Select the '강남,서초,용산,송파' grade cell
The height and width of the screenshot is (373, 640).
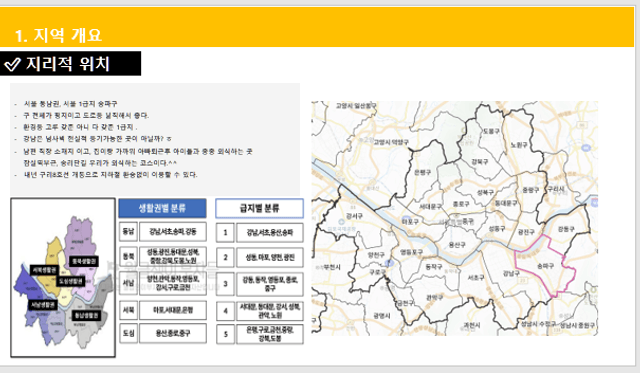click(270, 233)
